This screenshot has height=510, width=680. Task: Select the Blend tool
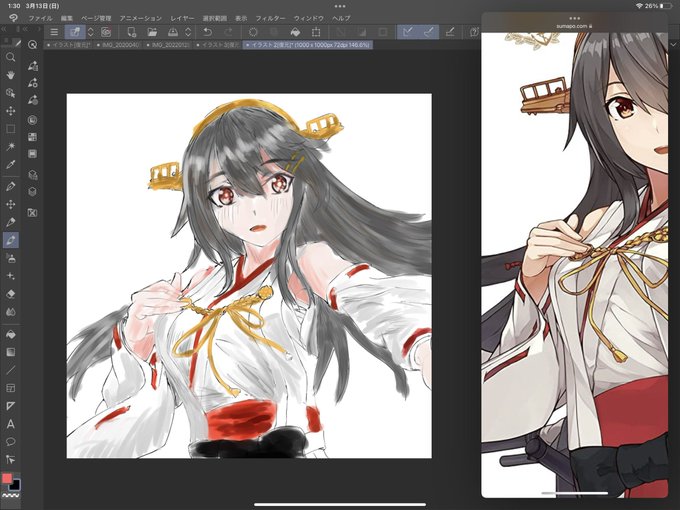(x=10, y=312)
